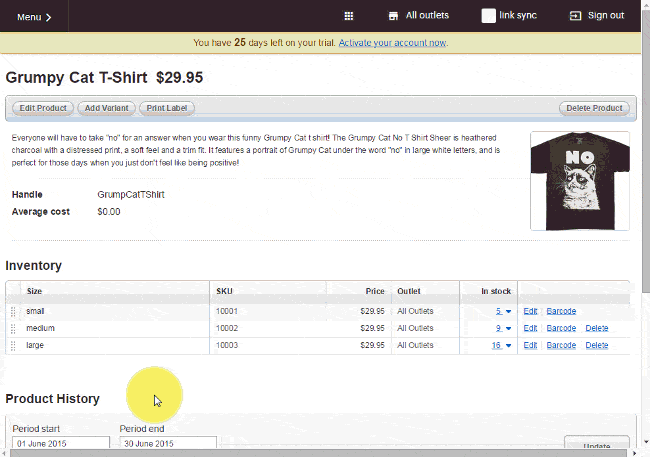Click the link sync icon box
This screenshot has height=457, width=650.
tap(488, 16)
